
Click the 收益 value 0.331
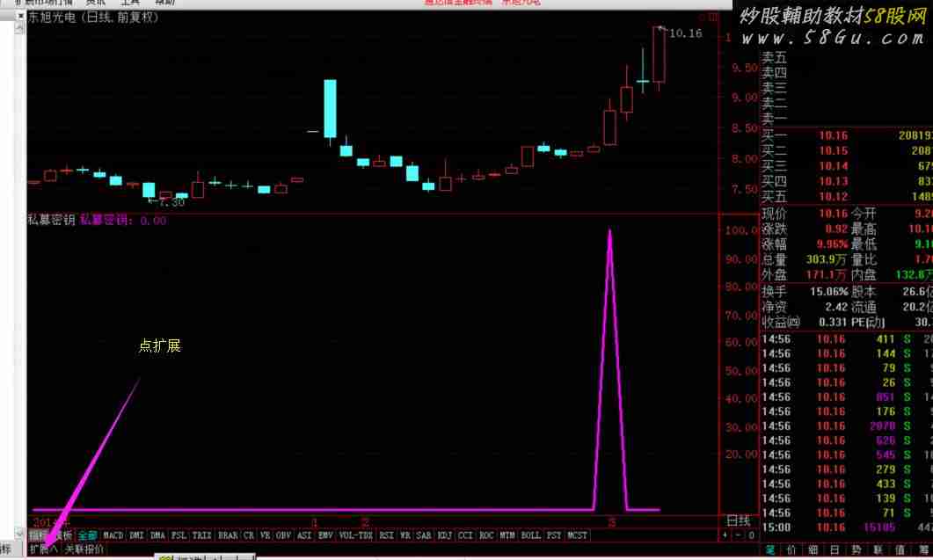pos(833,323)
